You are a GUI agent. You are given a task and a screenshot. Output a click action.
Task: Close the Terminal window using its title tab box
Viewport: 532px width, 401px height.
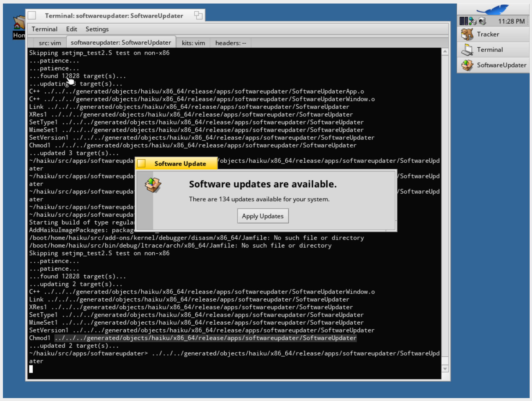pyautogui.click(x=32, y=15)
